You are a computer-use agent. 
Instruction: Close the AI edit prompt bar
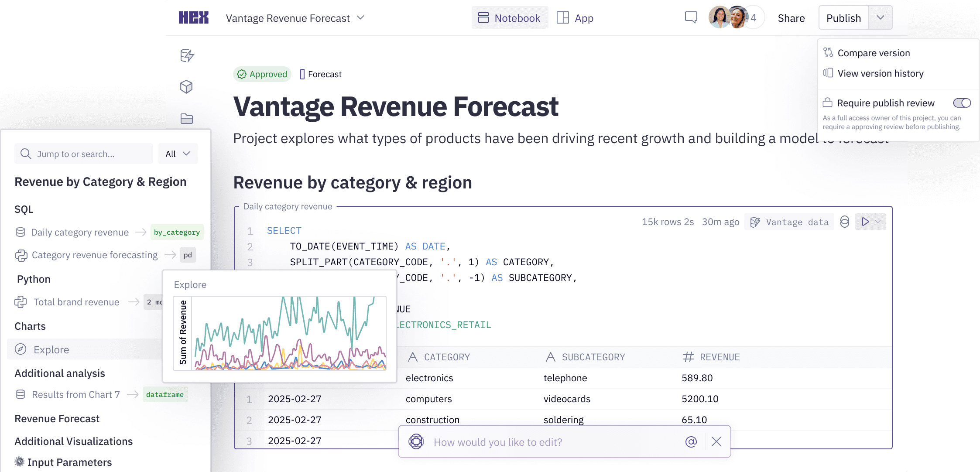tap(716, 442)
